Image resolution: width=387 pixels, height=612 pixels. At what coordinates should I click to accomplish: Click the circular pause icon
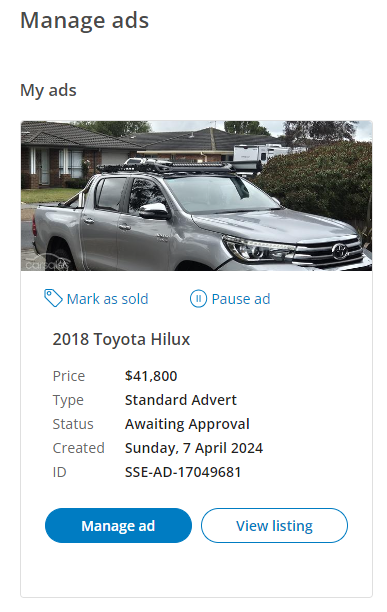point(198,299)
